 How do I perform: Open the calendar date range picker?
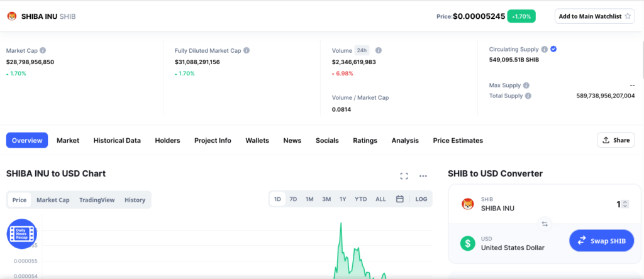(x=399, y=199)
